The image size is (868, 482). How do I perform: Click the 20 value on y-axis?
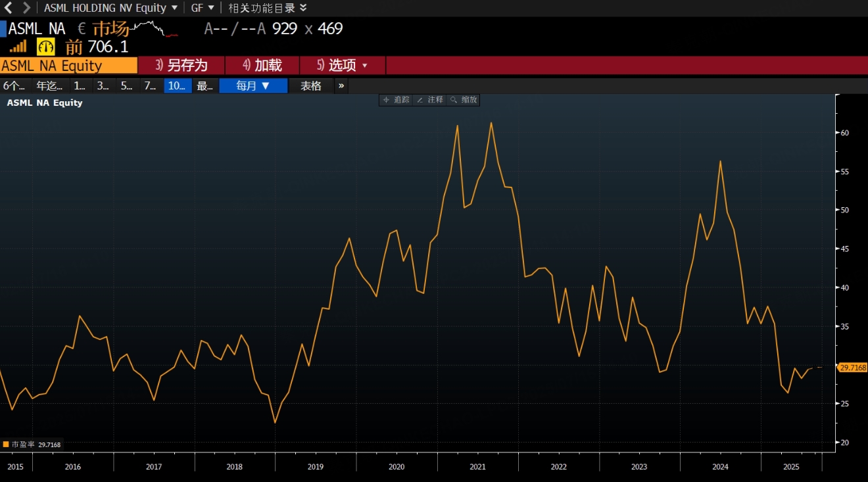pos(845,443)
